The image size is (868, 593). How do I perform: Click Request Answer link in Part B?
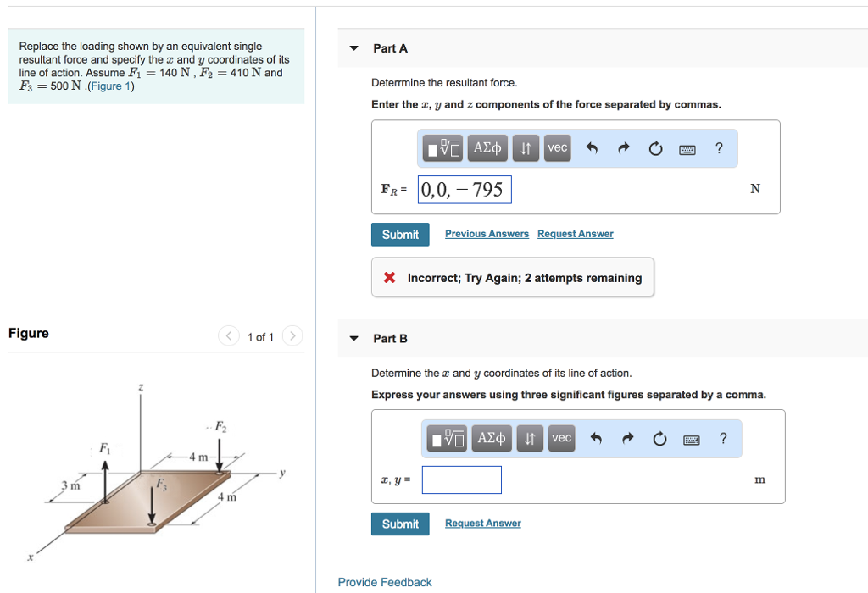tap(483, 524)
